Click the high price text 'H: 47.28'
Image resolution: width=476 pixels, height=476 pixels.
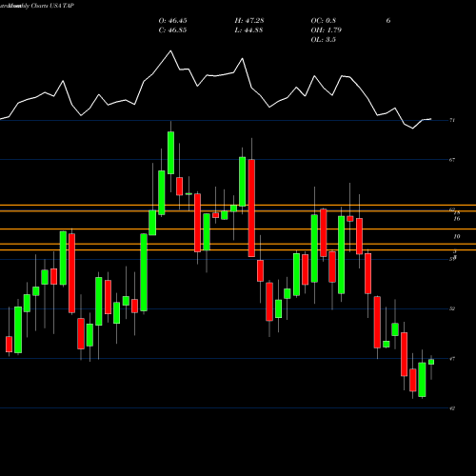pyautogui.click(x=249, y=21)
